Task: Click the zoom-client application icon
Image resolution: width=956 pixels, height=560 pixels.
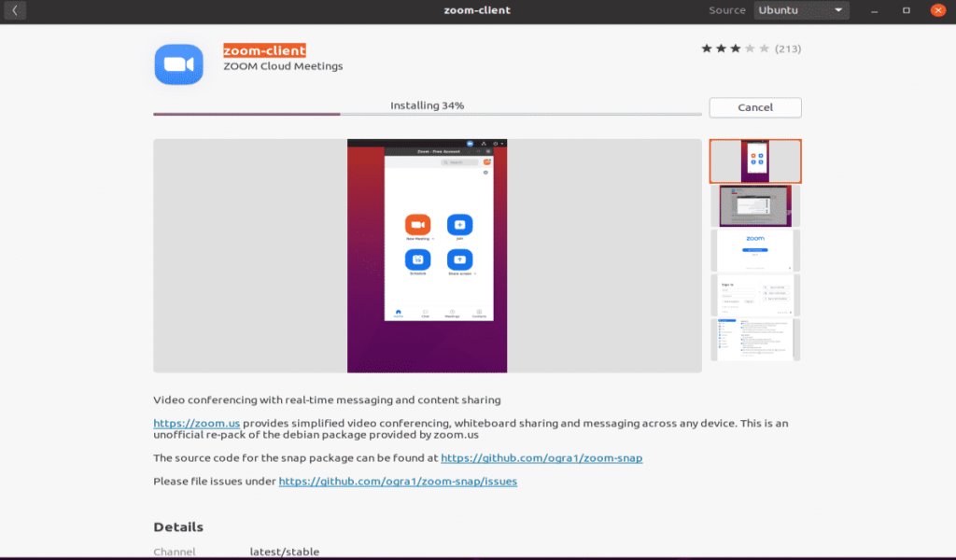Action: tap(177, 64)
